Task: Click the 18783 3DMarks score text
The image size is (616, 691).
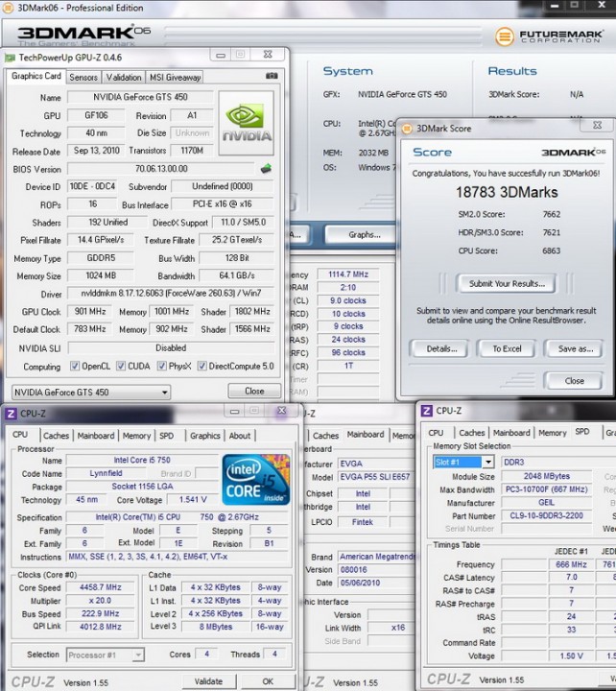Action: [x=507, y=192]
